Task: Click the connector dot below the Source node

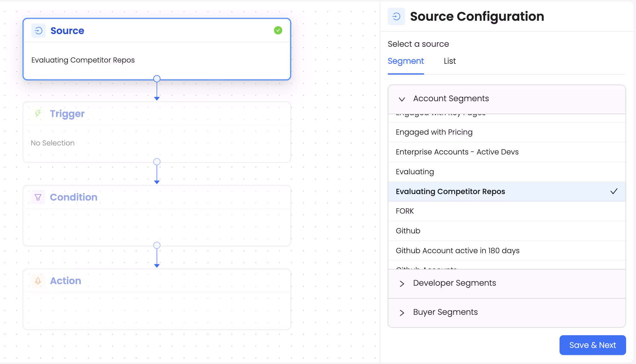Action: tap(157, 79)
